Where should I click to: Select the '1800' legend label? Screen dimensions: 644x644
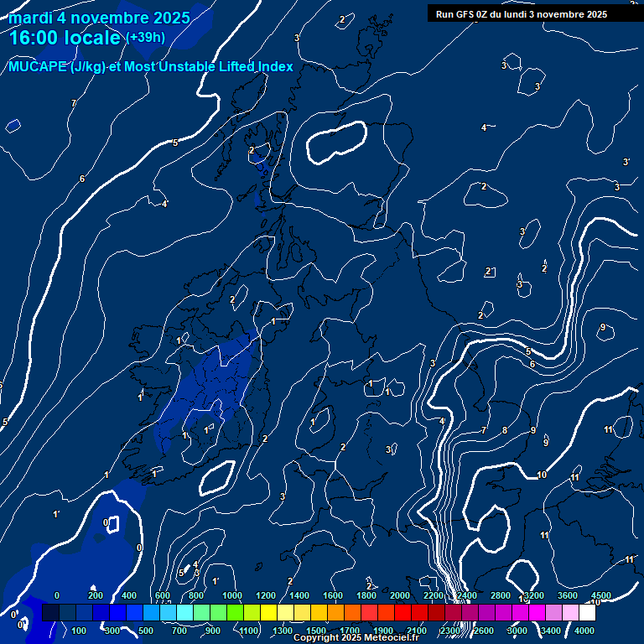coord(366,595)
